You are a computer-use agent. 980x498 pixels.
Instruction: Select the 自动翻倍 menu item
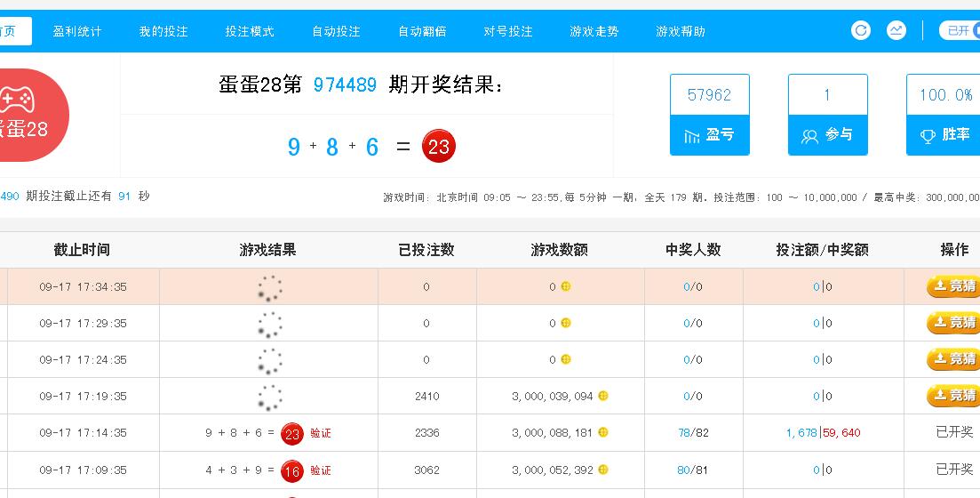(422, 31)
